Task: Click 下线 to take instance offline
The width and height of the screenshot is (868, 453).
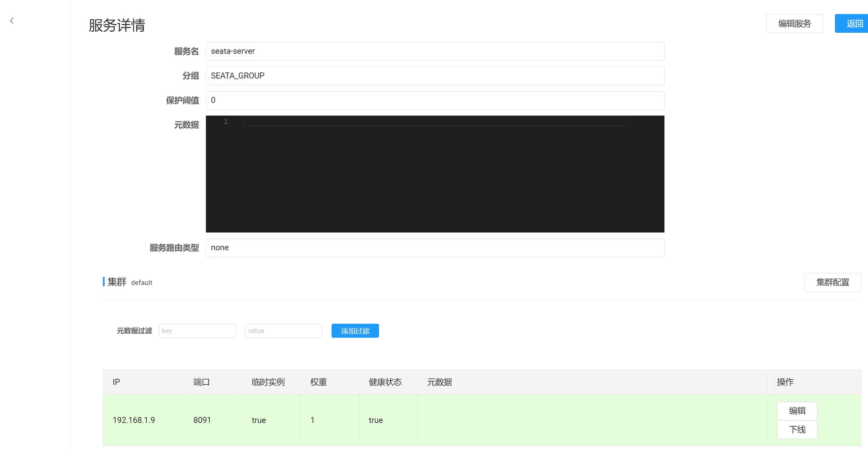Action: pos(797,429)
